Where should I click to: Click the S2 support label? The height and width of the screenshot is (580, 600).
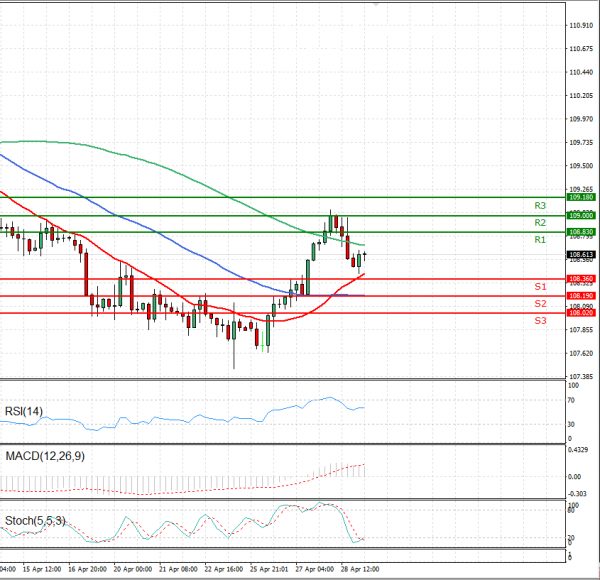[x=539, y=303]
